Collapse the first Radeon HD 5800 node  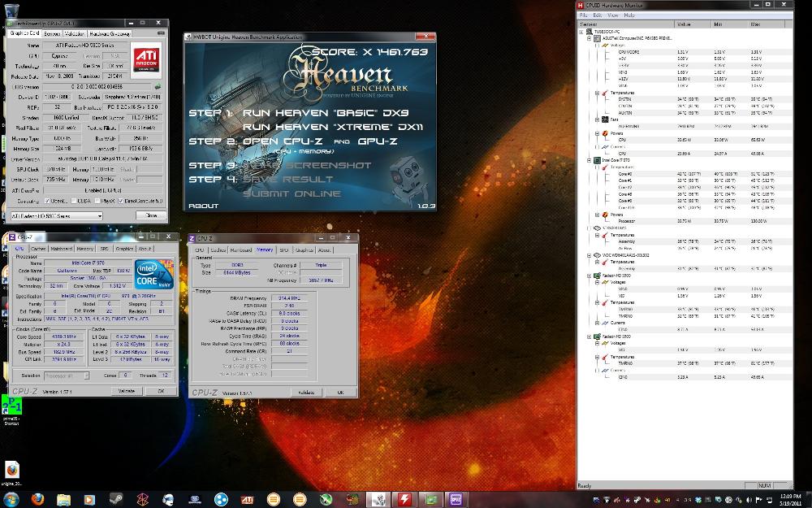click(590, 276)
